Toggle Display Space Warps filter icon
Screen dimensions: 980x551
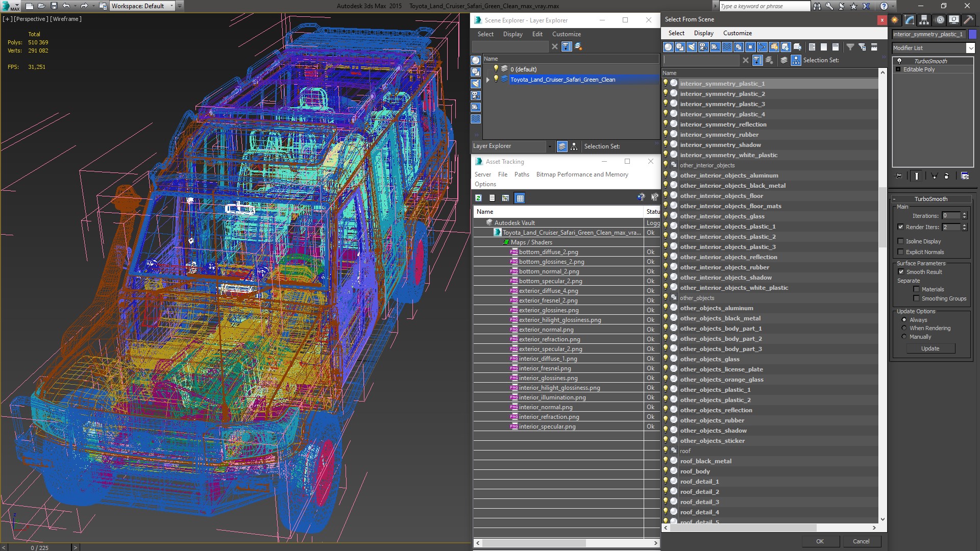[727, 47]
